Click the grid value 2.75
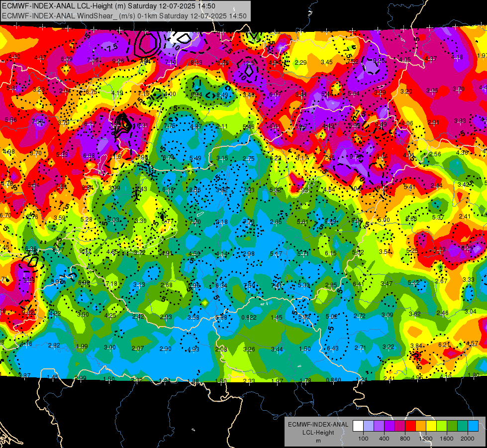Viewport: 487px width, 448px height. [x=248, y=159]
